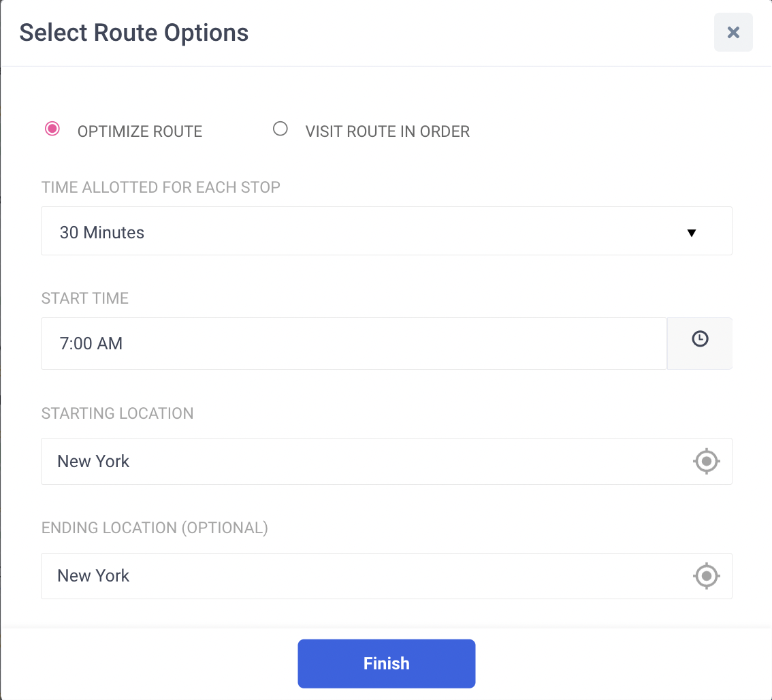
Task: Focus the start time input field
Action: click(x=354, y=343)
